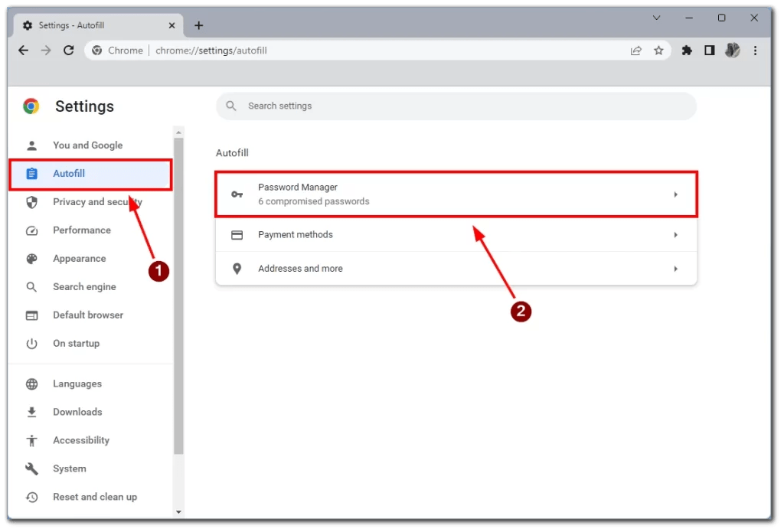Click the sidebar scrollbar thumb
784x532 pixels.
point(178,296)
